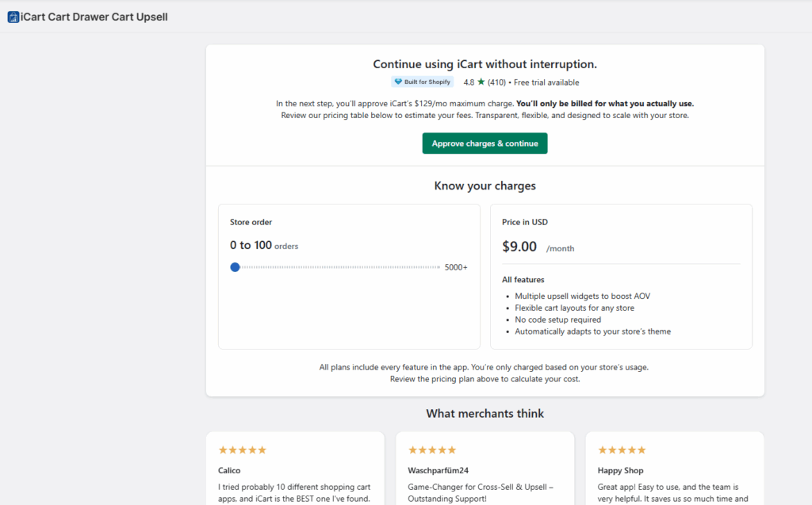The width and height of the screenshot is (812, 505).
Task: Click the five-star rating on Waschparfüm24 review
Action: pos(432,450)
